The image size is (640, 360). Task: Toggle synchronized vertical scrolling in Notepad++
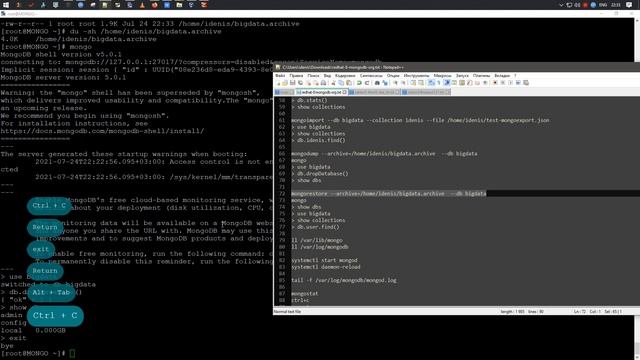[x=413, y=83]
